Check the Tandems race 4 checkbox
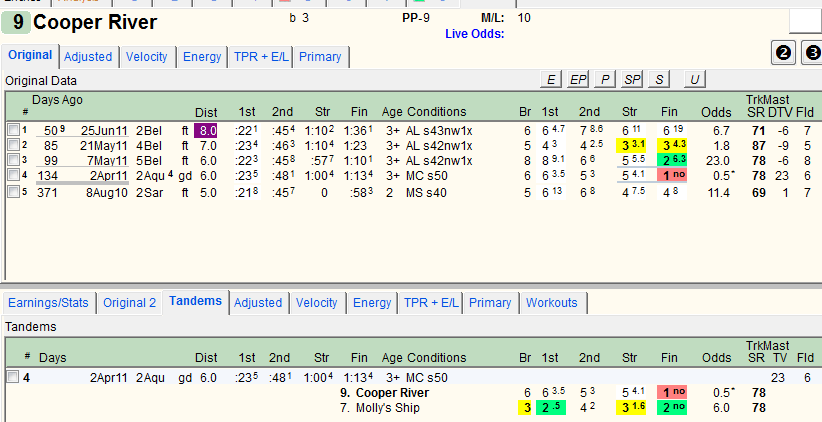The height and width of the screenshot is (422, 822). (13, 377)
